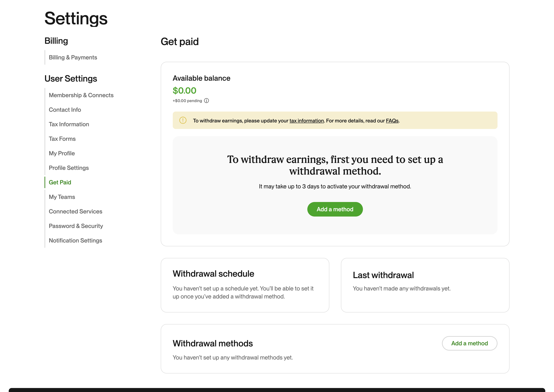Viewport: 554px width, 392px height.
Task: Click 'It may take up to 3 days' text
Action: tap(335, 186)
